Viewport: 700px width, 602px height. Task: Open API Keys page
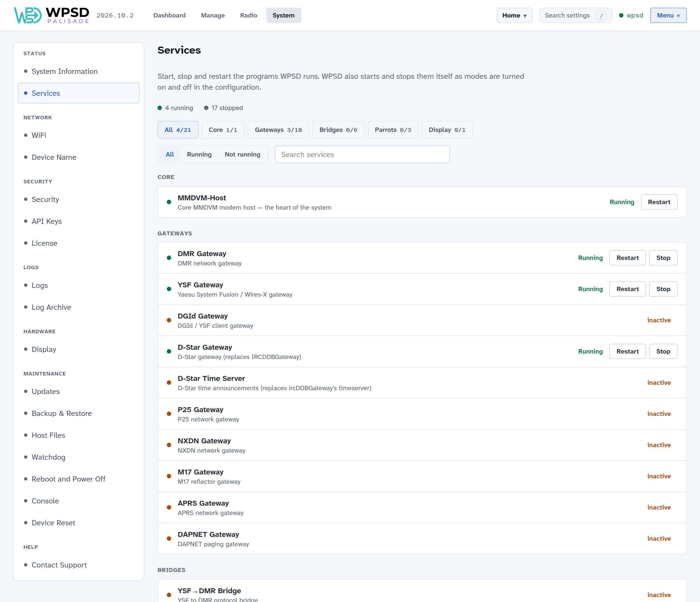tap(79, 221)
